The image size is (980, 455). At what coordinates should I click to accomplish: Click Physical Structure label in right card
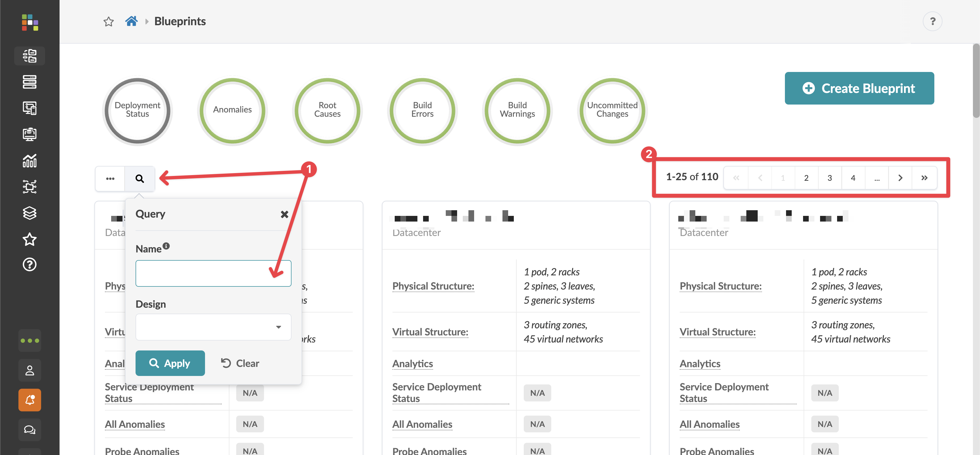pyautogui.click(x=721, y=286)
